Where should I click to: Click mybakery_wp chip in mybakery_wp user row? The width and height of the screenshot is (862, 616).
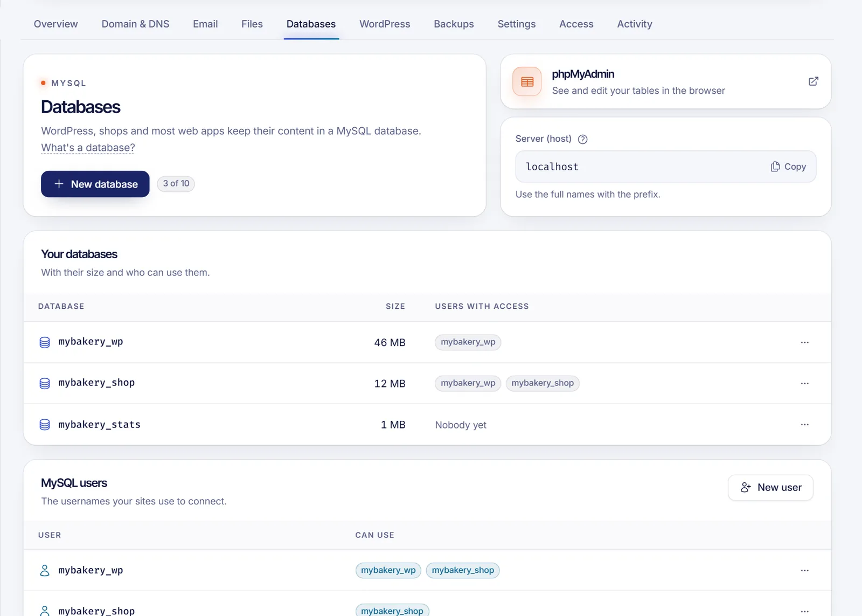click(x=388, y=570)
